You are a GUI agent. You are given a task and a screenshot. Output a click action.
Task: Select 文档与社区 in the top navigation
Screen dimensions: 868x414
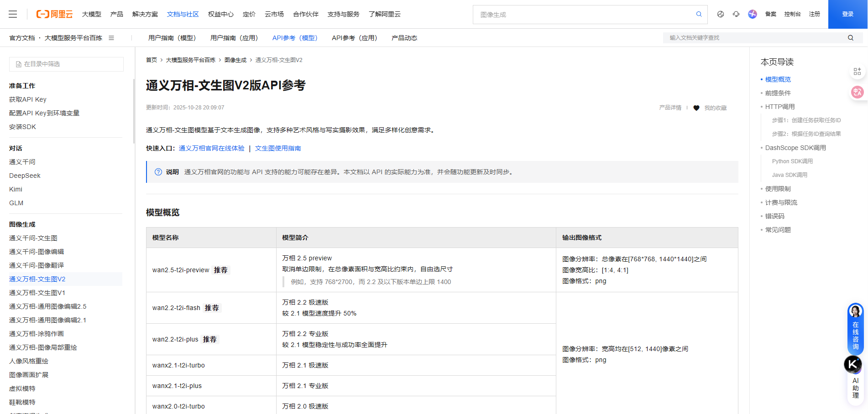[183, 14]
